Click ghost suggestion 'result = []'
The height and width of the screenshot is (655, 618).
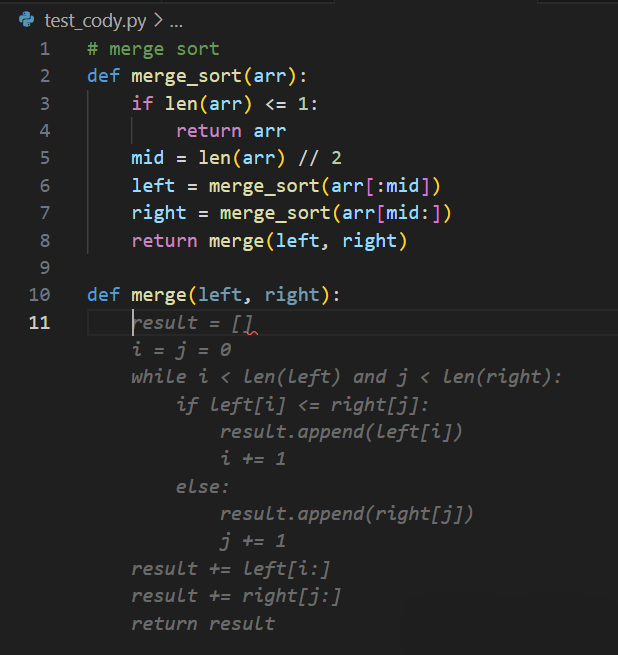pos(193,322)
